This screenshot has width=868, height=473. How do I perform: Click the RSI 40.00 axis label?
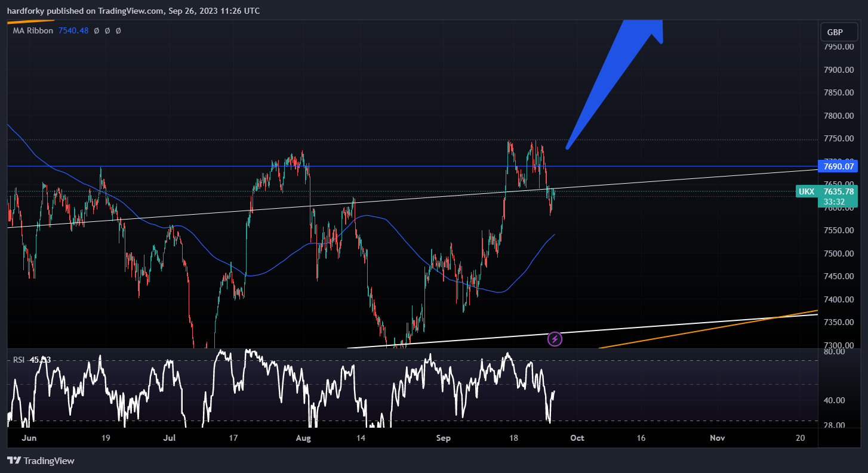(834, 400)
